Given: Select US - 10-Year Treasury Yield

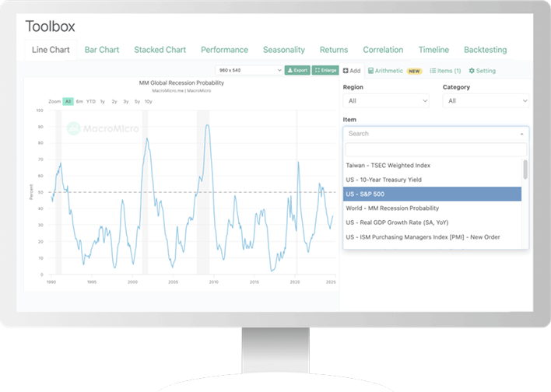Looking at the screenshot, I should (x=432, y=180).
